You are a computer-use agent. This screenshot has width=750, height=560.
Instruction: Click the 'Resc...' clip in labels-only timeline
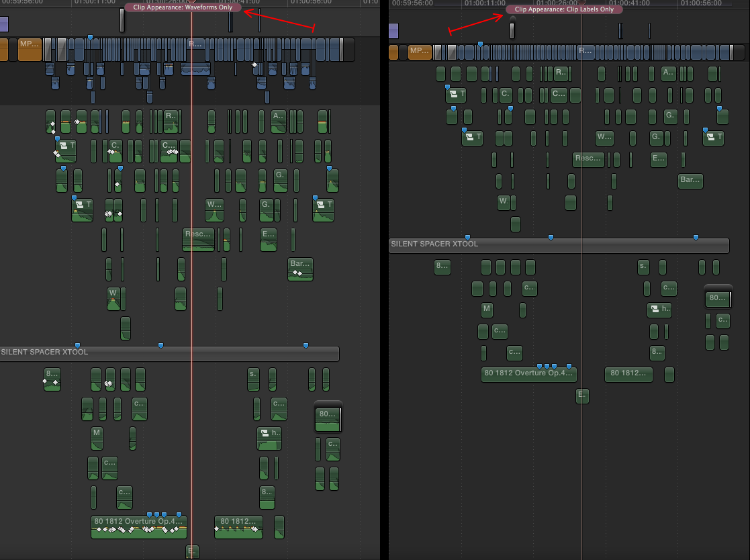(588, 160)
